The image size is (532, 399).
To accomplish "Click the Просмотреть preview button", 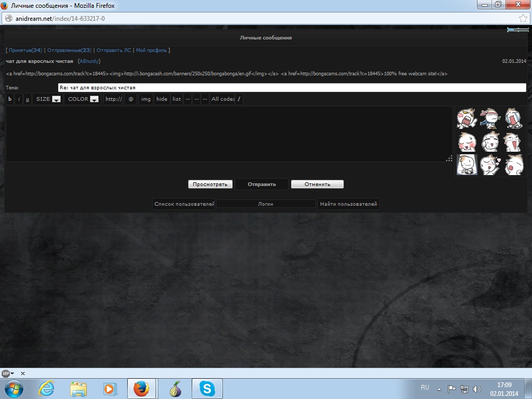I will point(210,184).
